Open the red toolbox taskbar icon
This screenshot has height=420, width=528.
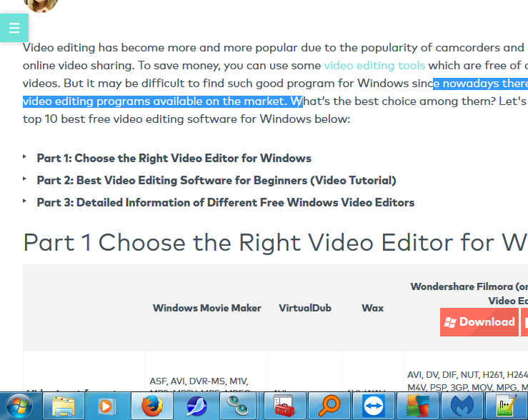pyautogui.click(x=285, y=406)
